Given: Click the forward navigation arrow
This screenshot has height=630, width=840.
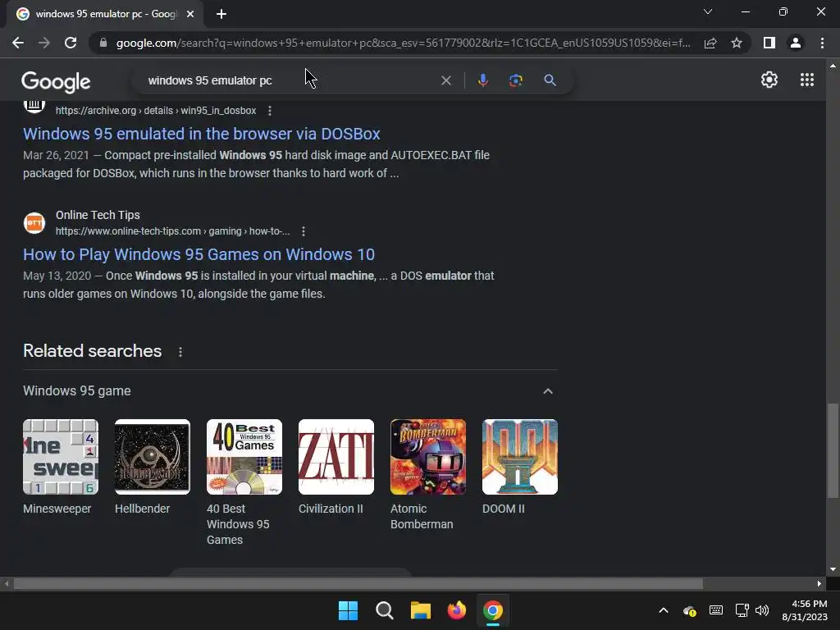Looking at the screenshot, I should 44,43.
